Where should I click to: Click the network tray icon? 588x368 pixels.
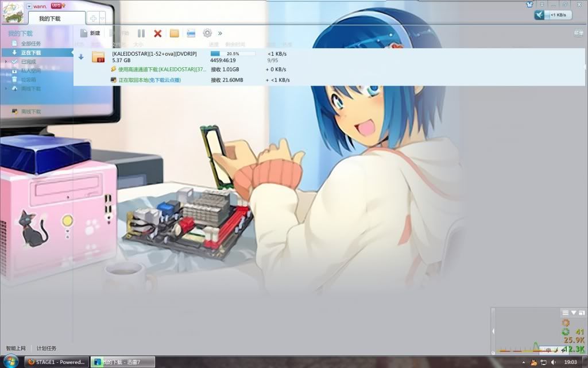click(x=543, y=362)
